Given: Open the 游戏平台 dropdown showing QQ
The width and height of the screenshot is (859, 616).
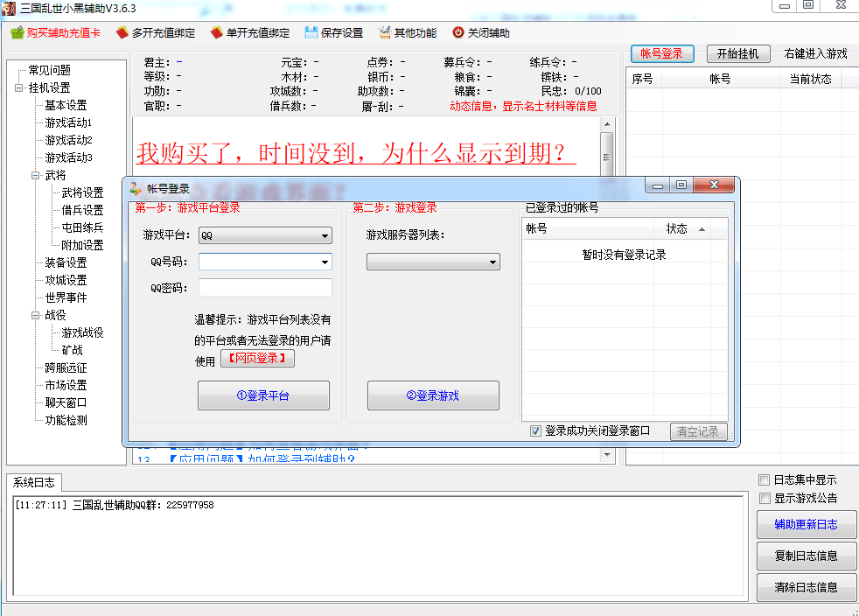Looking at the screenshot, I should pos(265,235).
